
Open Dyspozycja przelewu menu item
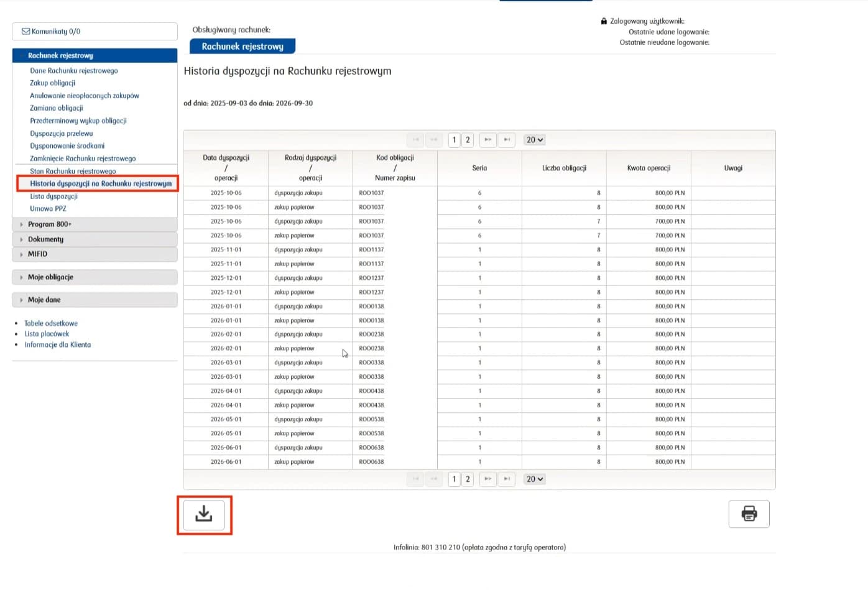(x=62, y=134)
